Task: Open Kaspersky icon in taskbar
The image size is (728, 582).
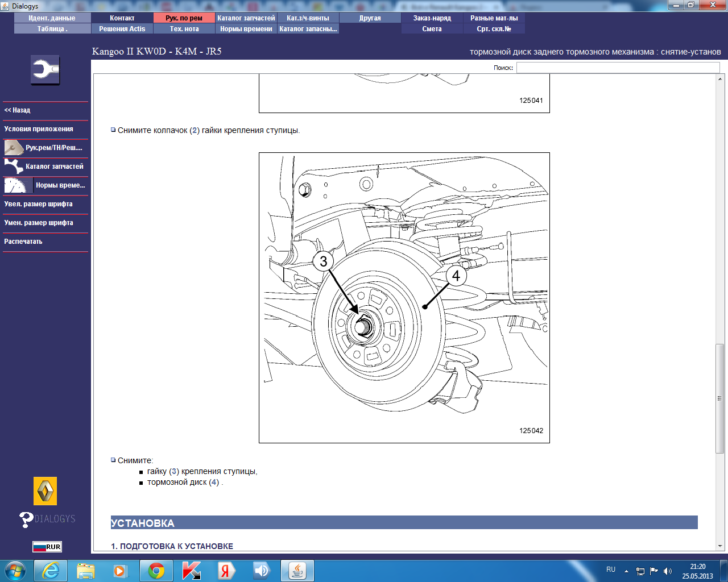Action: pyautogui.click(x=192, y=571)
